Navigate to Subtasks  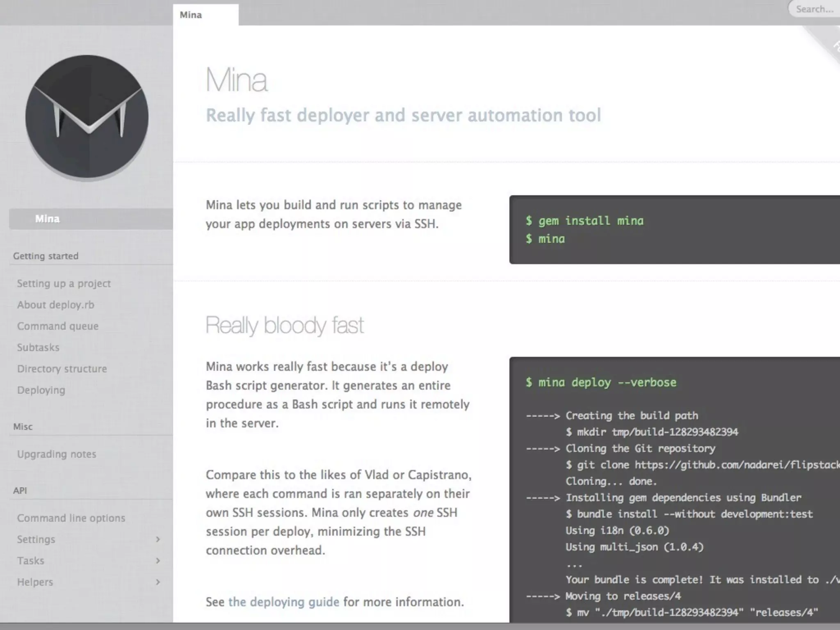click(x=38, y=347)
